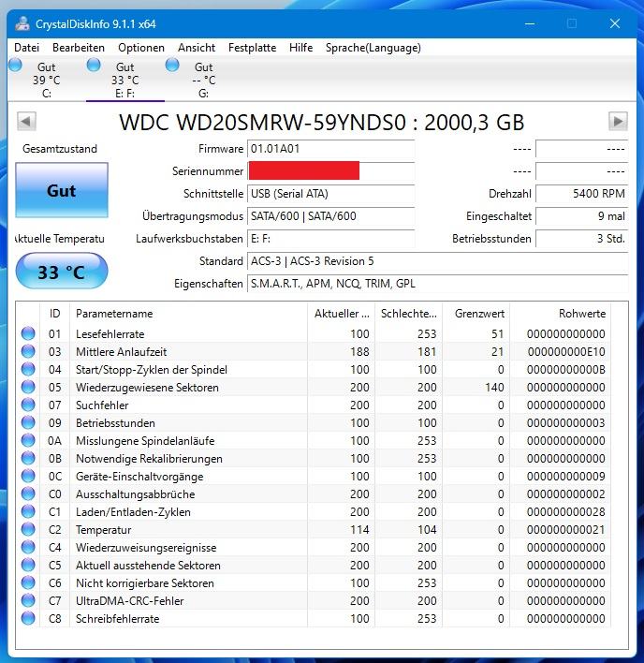
Task: Click the Gut overall health status button
Action: (62, 190)
